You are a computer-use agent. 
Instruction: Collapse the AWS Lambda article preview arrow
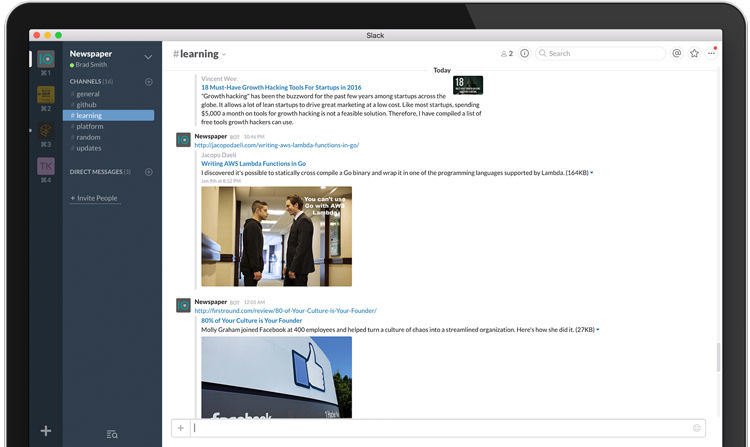(x=592, y=173)
